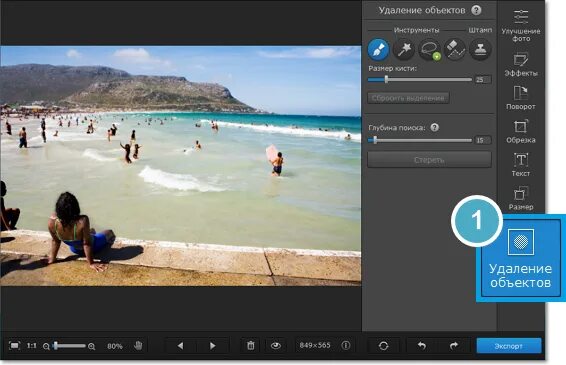Viewport: 566px width, 365px height.
Task: Adjust the zoom level slider
Action: (x=69, y=346)
